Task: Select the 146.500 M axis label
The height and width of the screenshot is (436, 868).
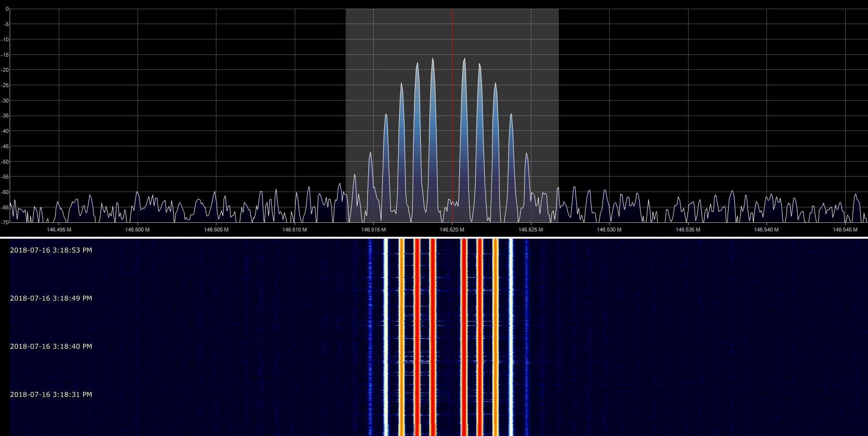Action: pos(138,230)
